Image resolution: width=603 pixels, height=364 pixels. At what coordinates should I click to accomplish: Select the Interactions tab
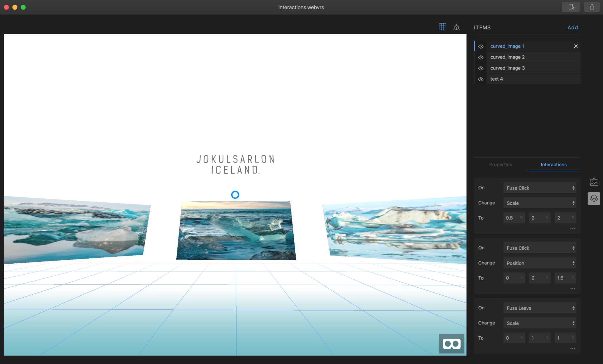pyautogui.click(x=554, y=165)
